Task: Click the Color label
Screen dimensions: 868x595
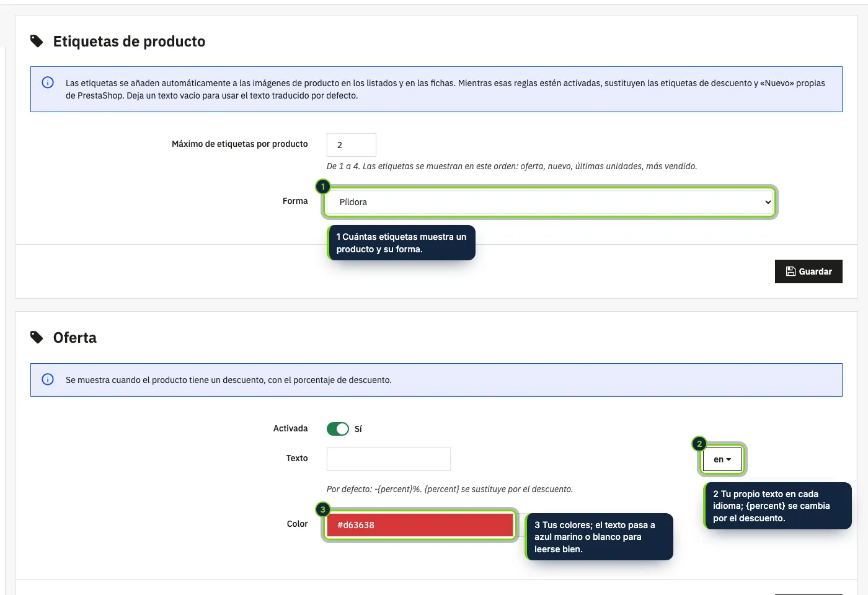Action: point(298,524)
